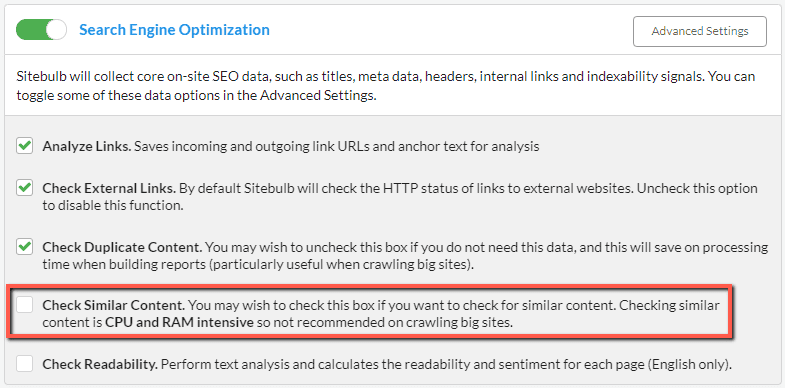Viewport: 785px width, 388px height.
Task: Click the '(English only)' readability note
Action: tap(689, 364)
